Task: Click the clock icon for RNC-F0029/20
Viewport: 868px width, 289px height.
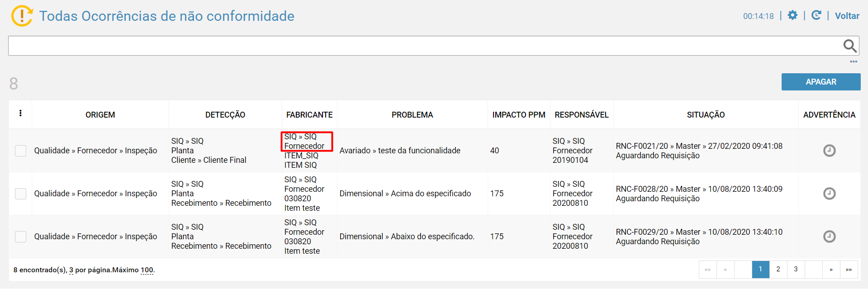Action: click(x=829, y=237)
